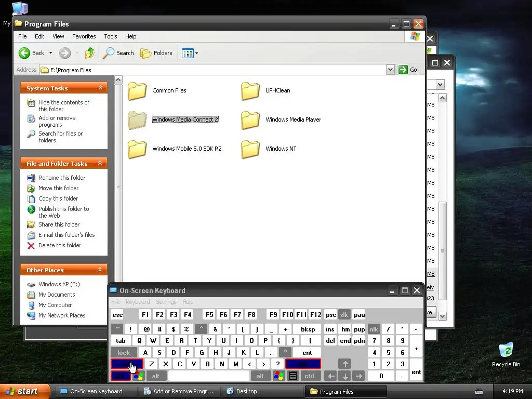
Task: Collapse the System Tasks panel
Action: coord(100,88)
